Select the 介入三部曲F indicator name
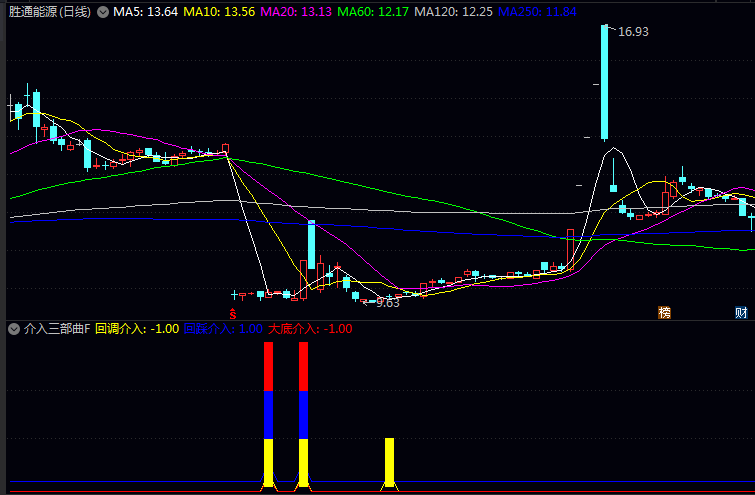 (57, 329)
